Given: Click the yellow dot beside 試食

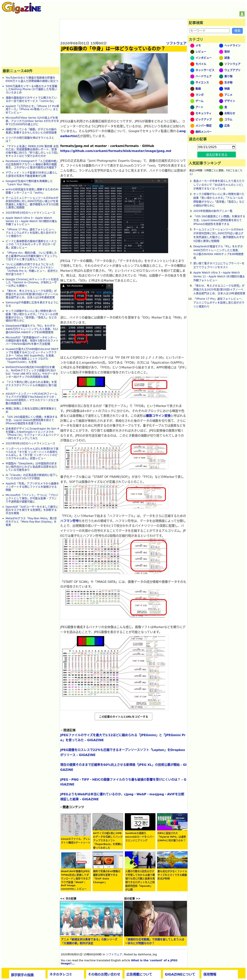Looking at the screenshot, I should click(221, 58).
